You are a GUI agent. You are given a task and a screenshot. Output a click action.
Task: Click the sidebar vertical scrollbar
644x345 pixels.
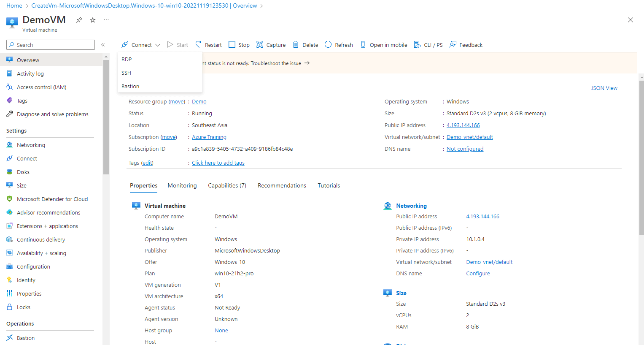106,117
